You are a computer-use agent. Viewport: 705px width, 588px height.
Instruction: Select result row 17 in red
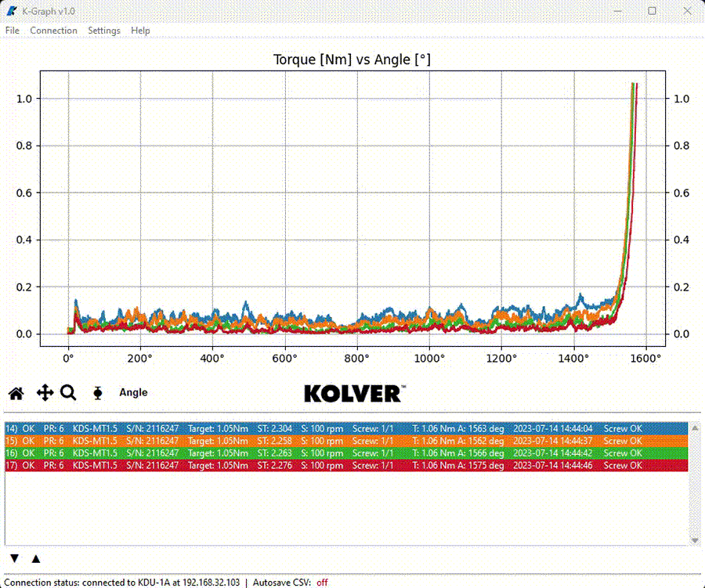tap(346, 465)
